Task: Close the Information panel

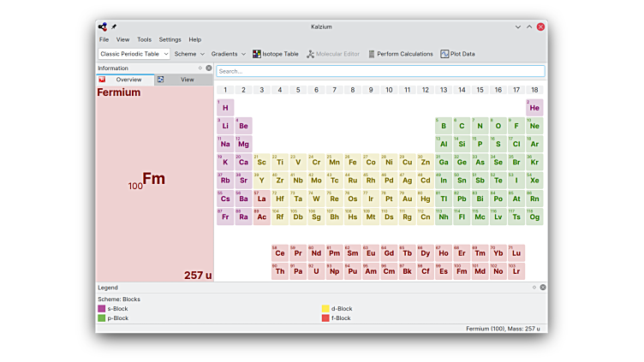Action: pos(209,68)
